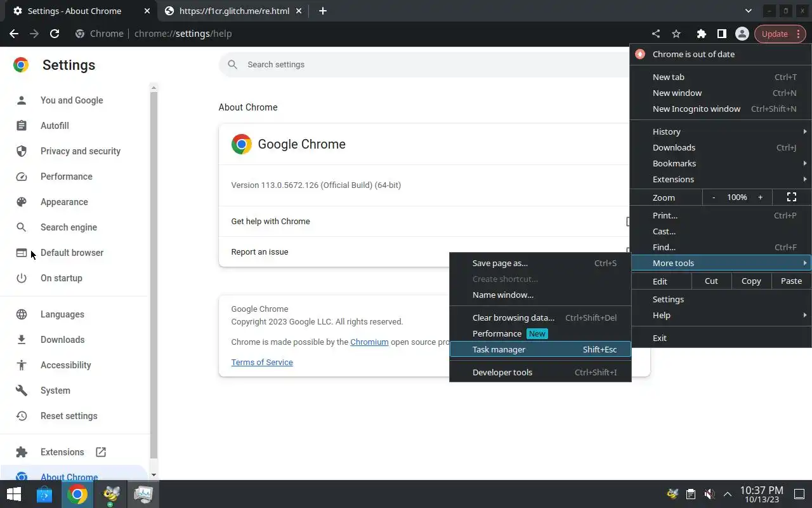Open Reset settings
Image resolution: width=812 pixels, height=508 pixels.
click(x=69, y=416)
